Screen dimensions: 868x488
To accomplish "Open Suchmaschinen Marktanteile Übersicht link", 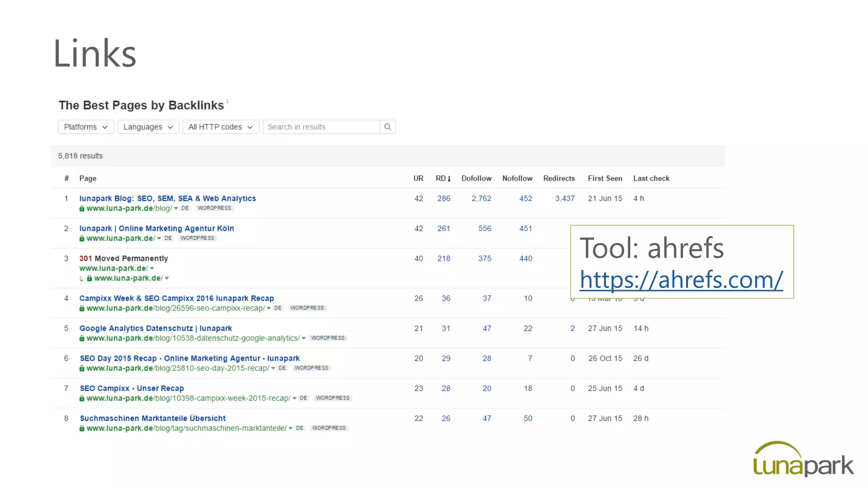I will click(153, 419).
